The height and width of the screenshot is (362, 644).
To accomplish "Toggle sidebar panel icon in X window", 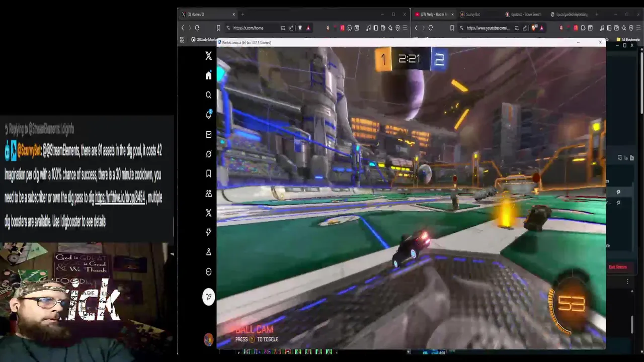I will (x=376, y=28).
